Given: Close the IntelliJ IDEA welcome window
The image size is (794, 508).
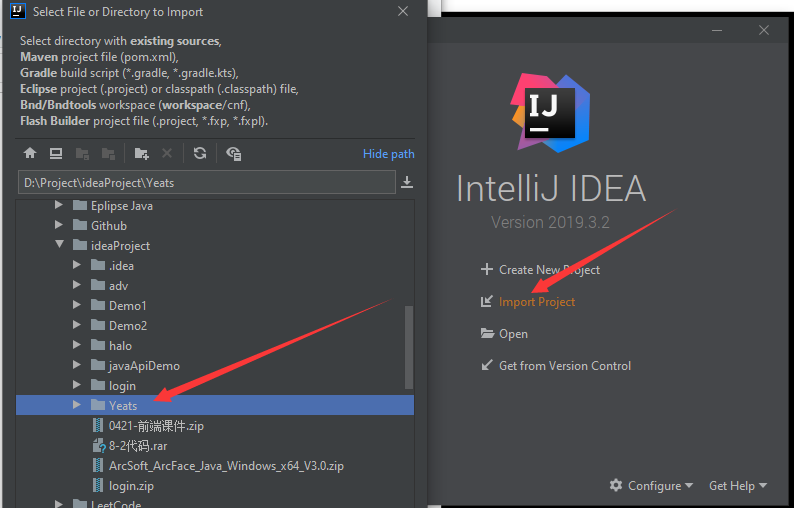Looking at the screenshot, I should pos(764,30).
